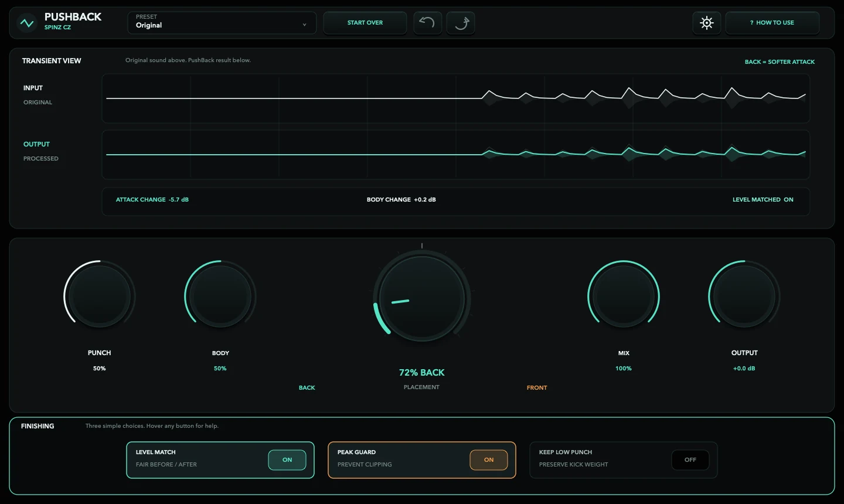
Task: Click the PLACEMENT label under the readout
Action: (421, 387)
